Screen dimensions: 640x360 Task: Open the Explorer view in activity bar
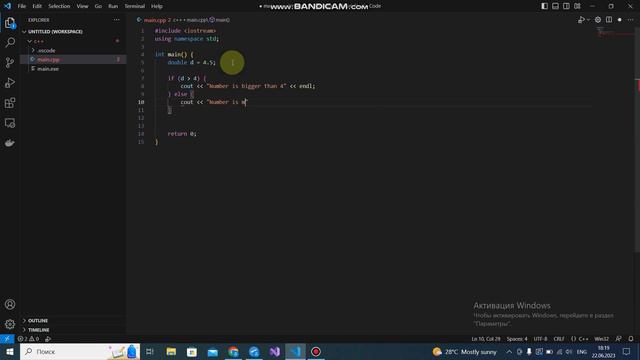click(x=10, y=23)
